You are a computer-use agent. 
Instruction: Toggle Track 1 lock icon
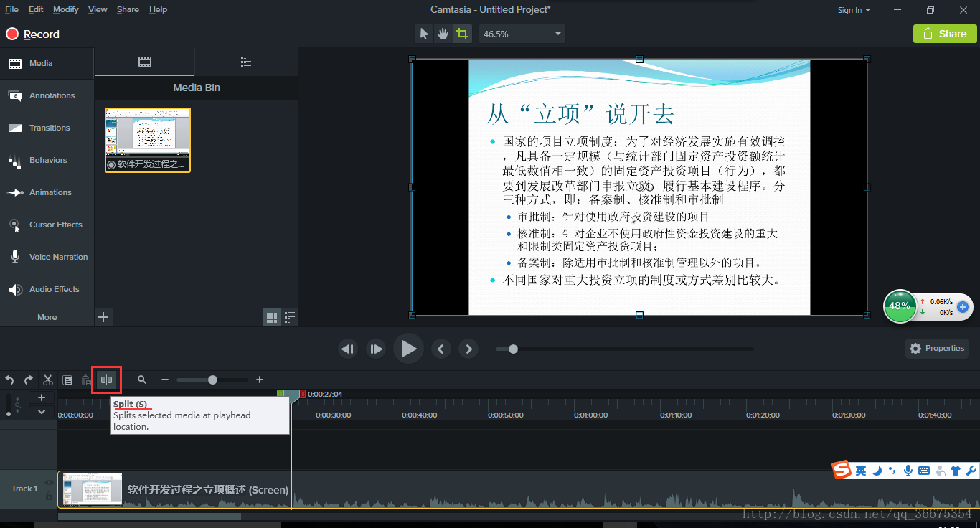point(49,496)
